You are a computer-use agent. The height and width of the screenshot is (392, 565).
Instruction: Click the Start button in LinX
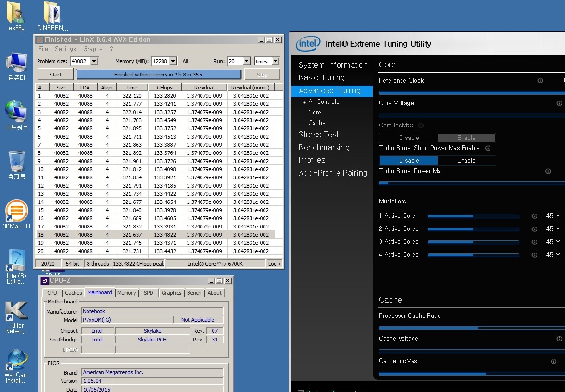tap(55, 75)
